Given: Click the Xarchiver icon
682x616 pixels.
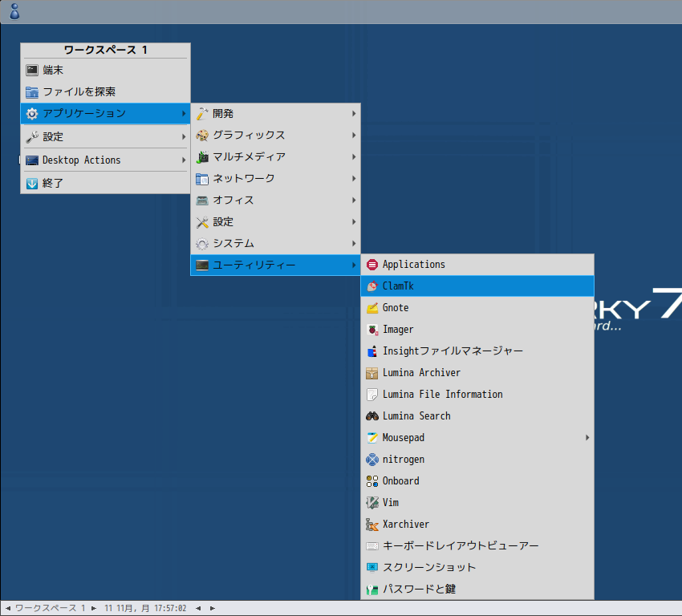Looking at the screenshot, I should [x=371, y=525].
